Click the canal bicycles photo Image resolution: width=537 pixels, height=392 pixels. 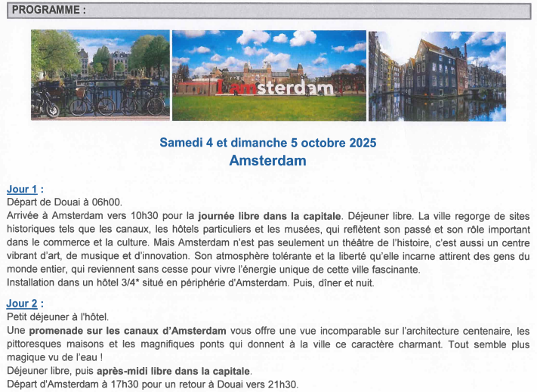100,75
